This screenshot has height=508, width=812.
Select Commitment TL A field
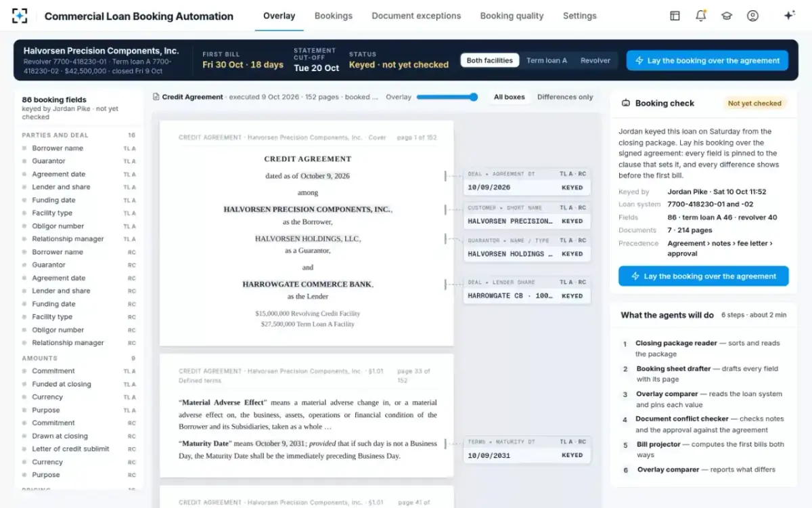[79, 371]
